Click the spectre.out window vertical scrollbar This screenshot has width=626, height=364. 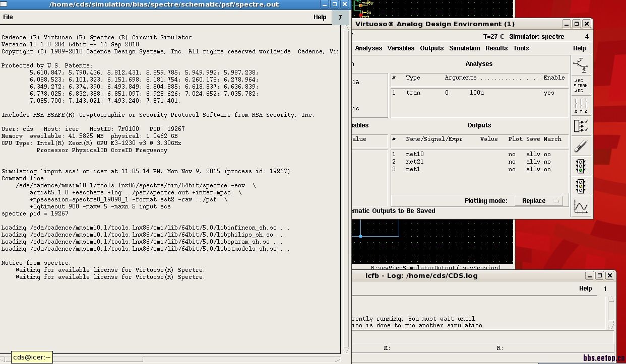tap(346, 191)
